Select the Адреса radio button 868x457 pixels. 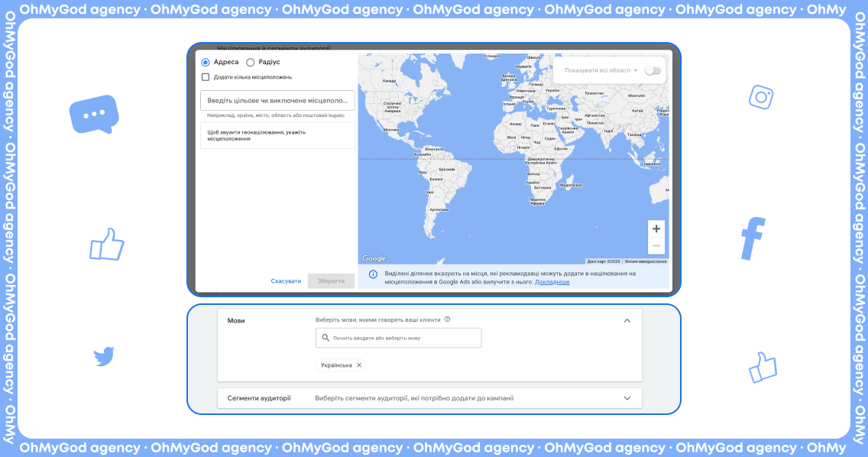[206, 63]
